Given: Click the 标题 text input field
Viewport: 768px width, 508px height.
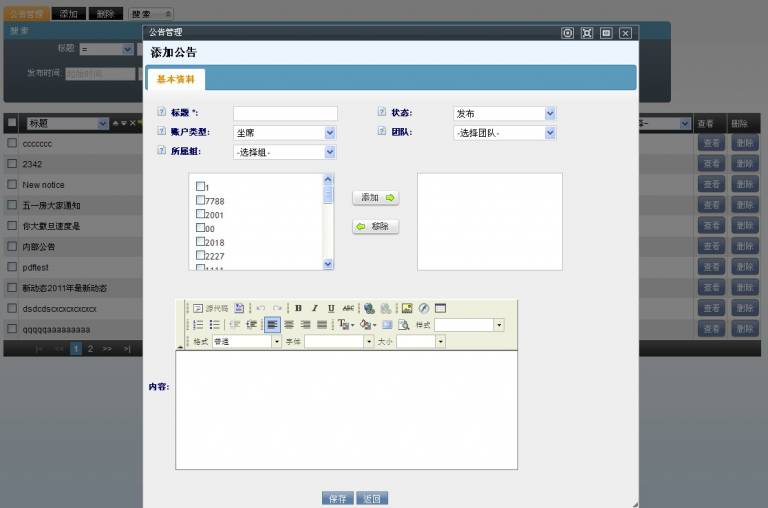Looking at the screenshot, I should 285,114.
